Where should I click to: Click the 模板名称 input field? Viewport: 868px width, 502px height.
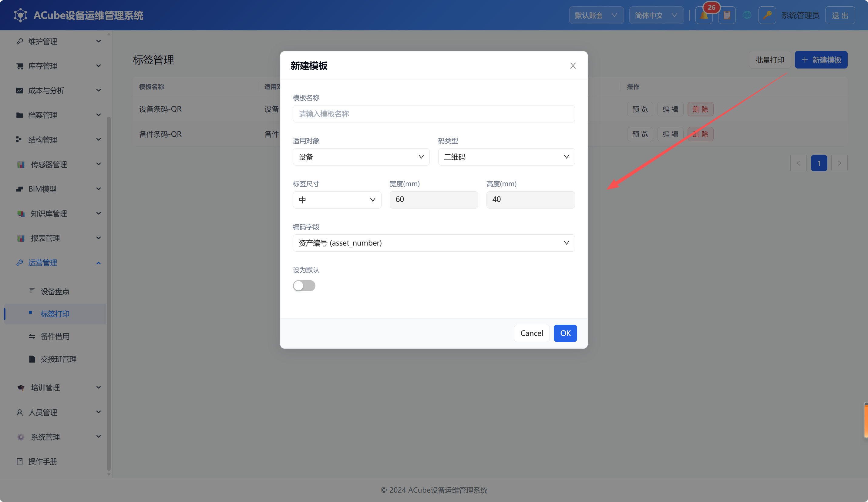434,114
